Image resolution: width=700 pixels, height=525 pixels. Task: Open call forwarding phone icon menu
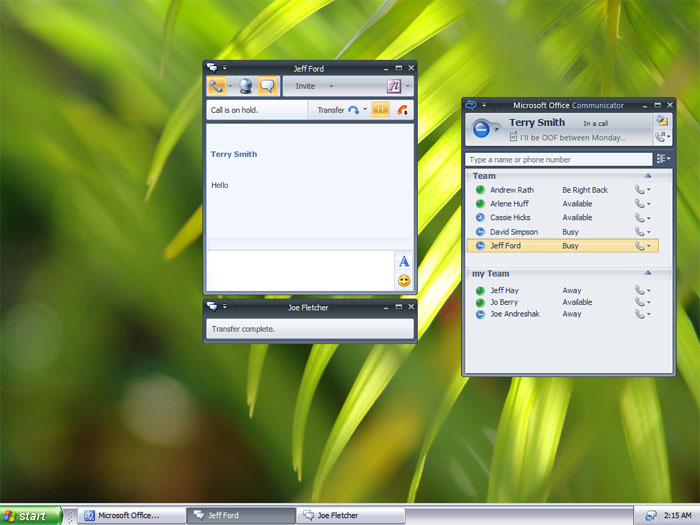pos(662,137)
